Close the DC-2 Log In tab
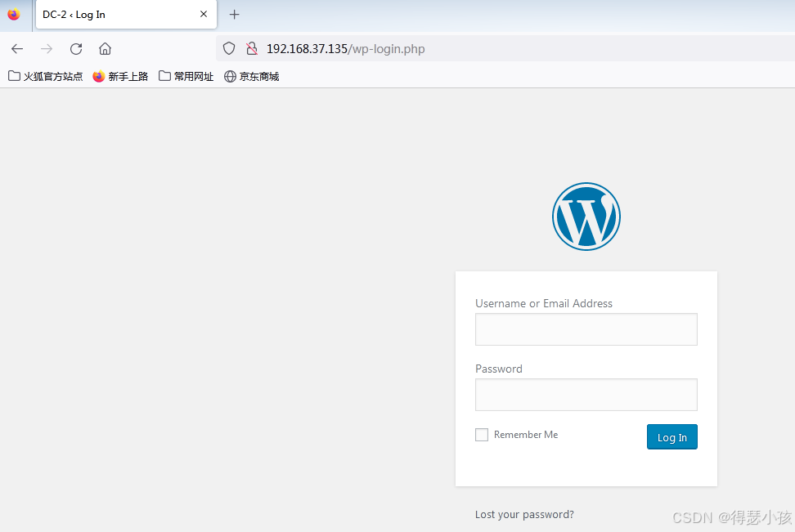The image size is (795, 532). (x=204, y=14)
